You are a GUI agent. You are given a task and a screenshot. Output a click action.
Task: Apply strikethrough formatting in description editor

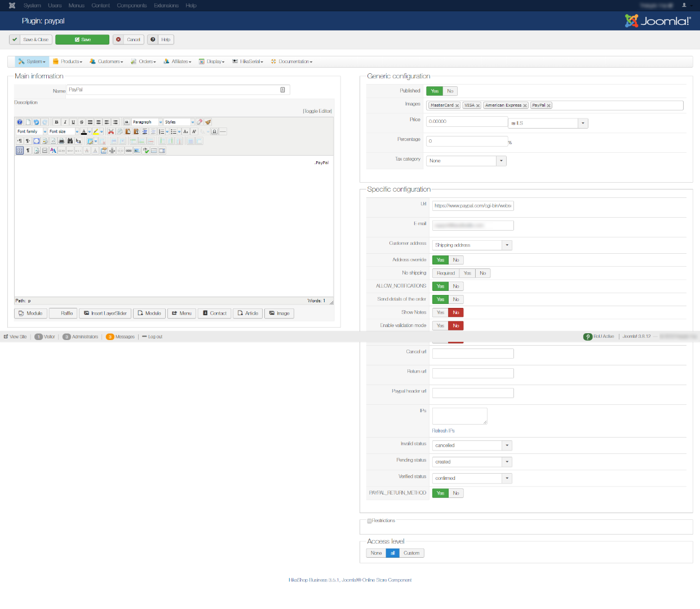[82, 122]
